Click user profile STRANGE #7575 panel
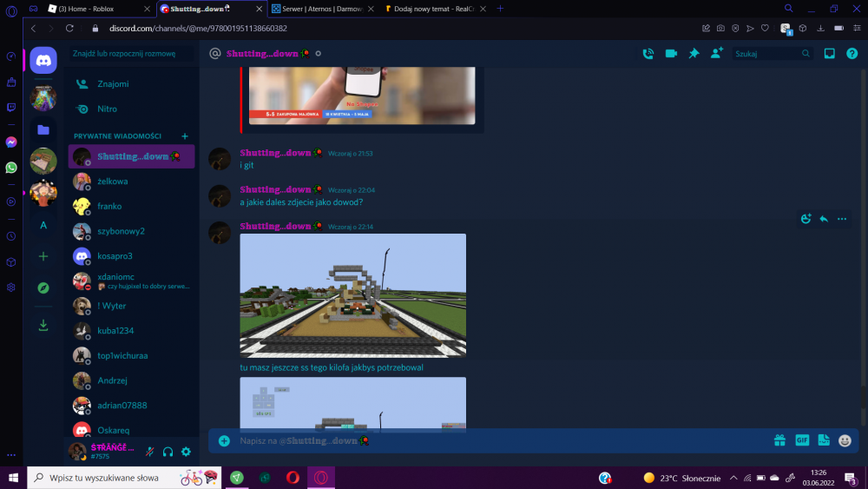Viewport: 868px width, 489px height. point(105,452)
